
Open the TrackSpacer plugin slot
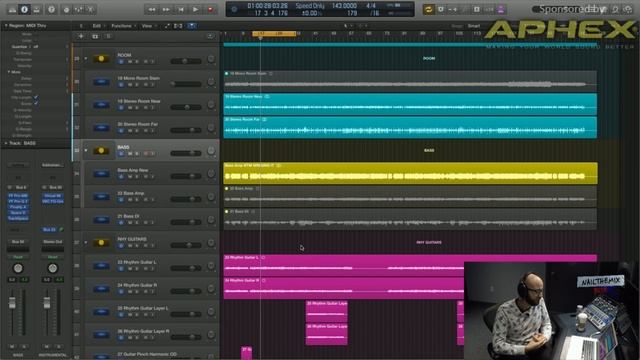pos(18,218)
